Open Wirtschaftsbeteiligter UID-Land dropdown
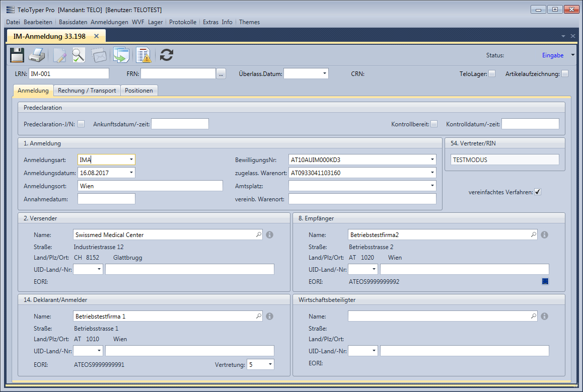This screenshot has width=583, height=392. click(374, 350)
